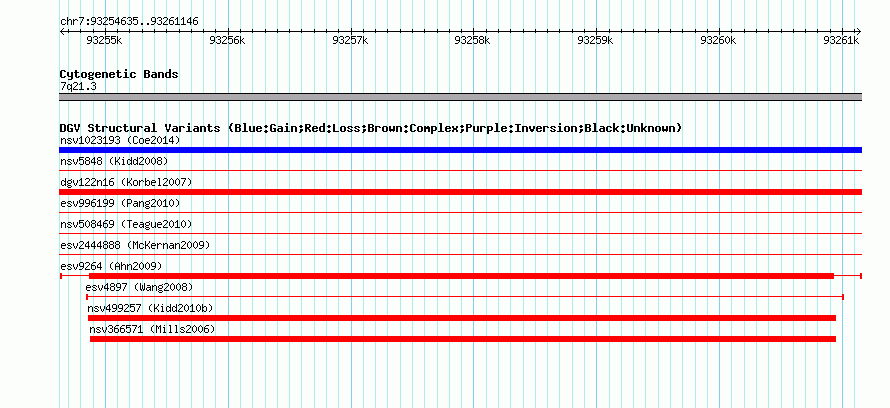Click the thin red line under nsv5848
This screenshot has width=890, height=408.
coord(460,170)
